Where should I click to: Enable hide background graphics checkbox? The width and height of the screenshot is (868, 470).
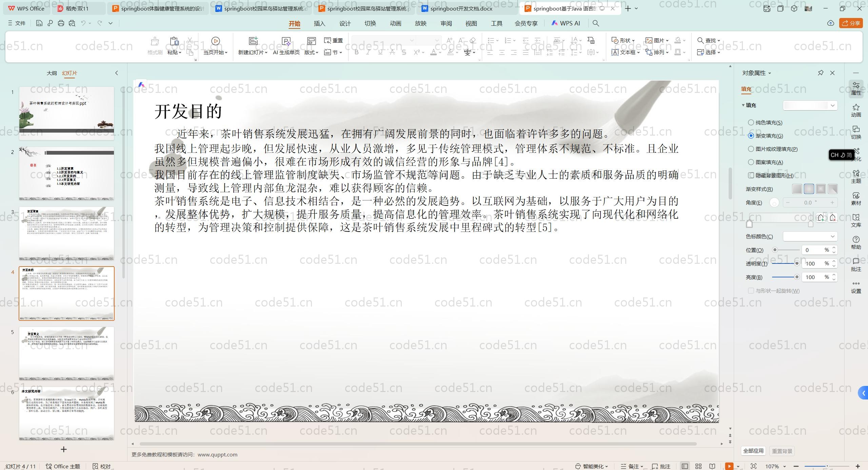[x=751, y=175]
